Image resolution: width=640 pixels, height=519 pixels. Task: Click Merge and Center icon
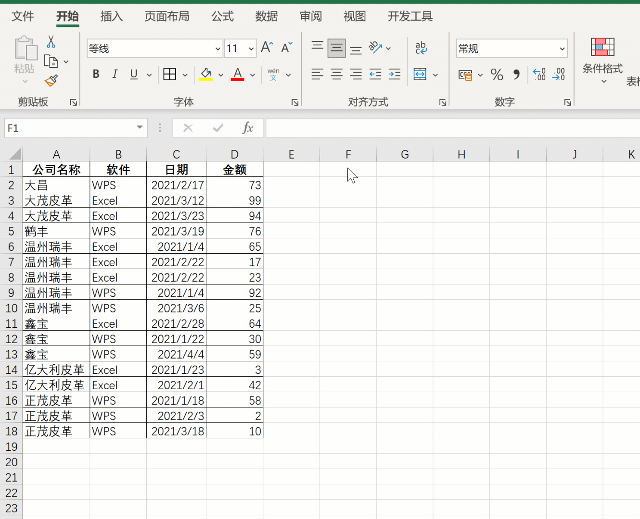pyautogui.click(x=420, y=74)
